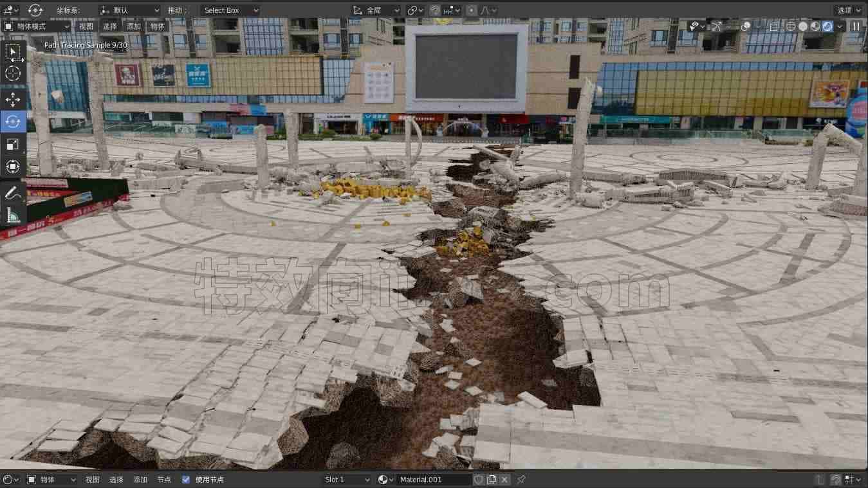Open the Select Box drag dropdown
The height and width of the screenshot is (488, 868).
pos(230,10)
